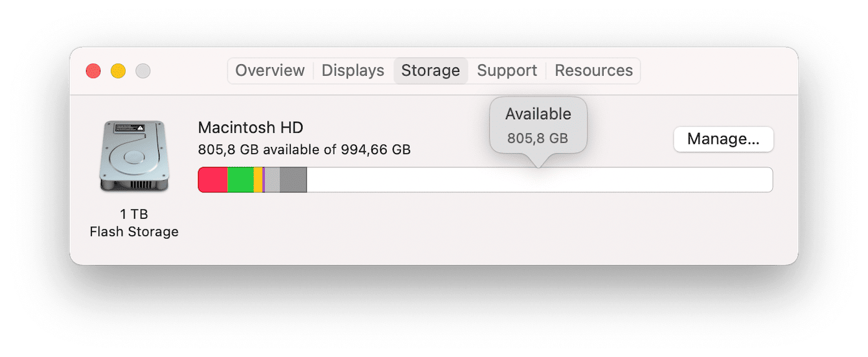Click the light gray storage bar segment
The image size is (868, 357).
pos(273,180)
